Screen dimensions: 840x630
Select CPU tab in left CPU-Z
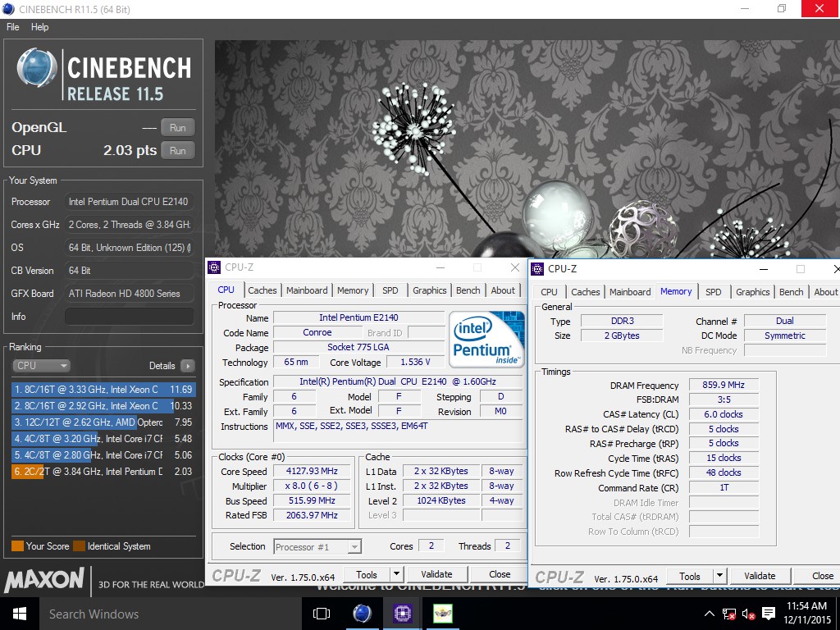tap(226, 290)
